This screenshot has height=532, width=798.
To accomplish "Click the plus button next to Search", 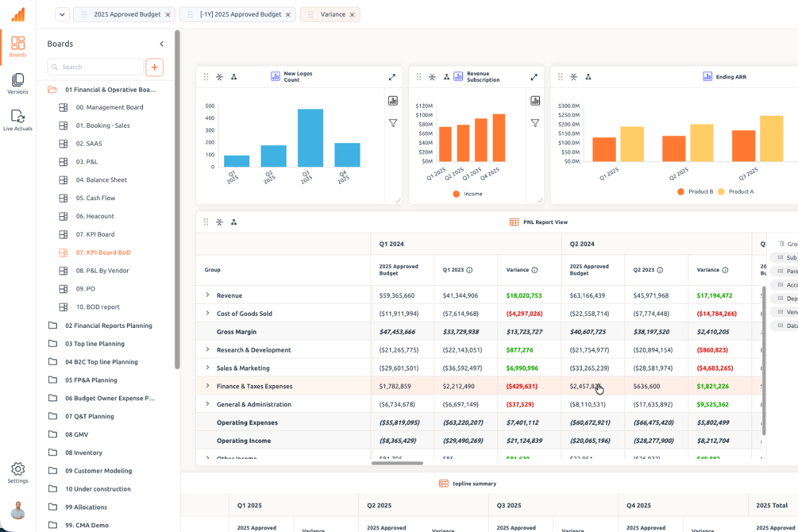I will point(154,67).
